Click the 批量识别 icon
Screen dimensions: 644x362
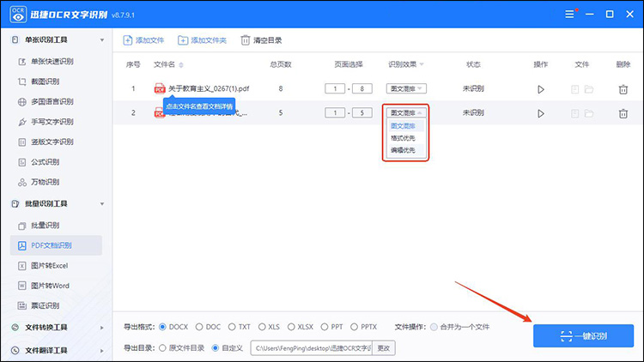point(22,226)
